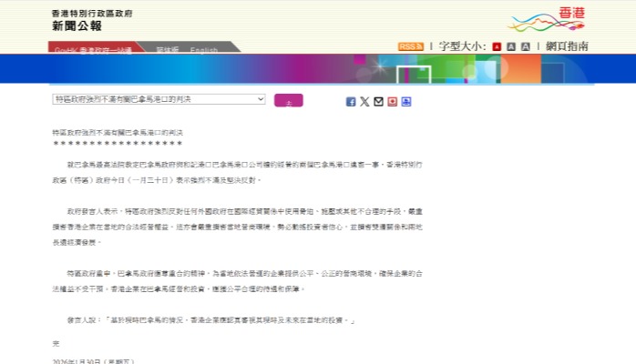
Task: Open the orange RSS feed icon
Action: (410, 46)
